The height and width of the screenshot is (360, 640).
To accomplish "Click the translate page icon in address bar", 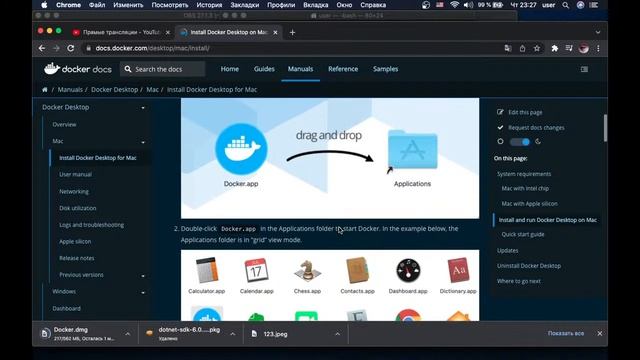I will pyautogui.click(x=508, y=48).
